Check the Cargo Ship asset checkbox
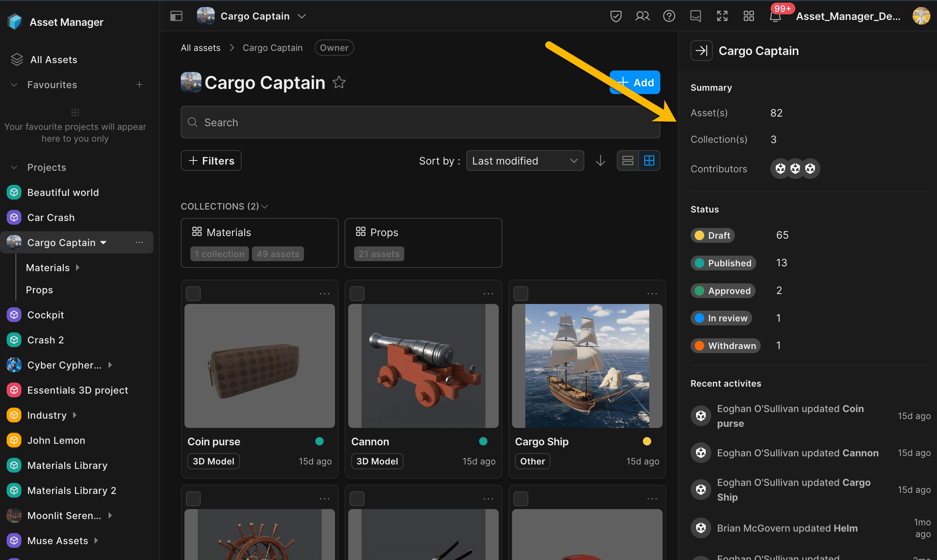 [x=521, y=294]
